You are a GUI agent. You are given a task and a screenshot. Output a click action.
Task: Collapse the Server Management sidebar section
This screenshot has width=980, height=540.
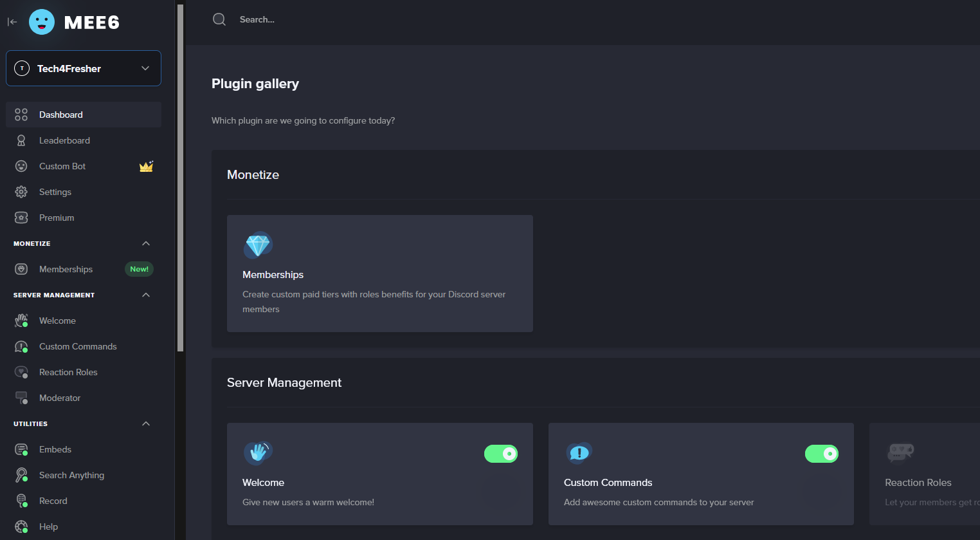(x=146, y=295)
